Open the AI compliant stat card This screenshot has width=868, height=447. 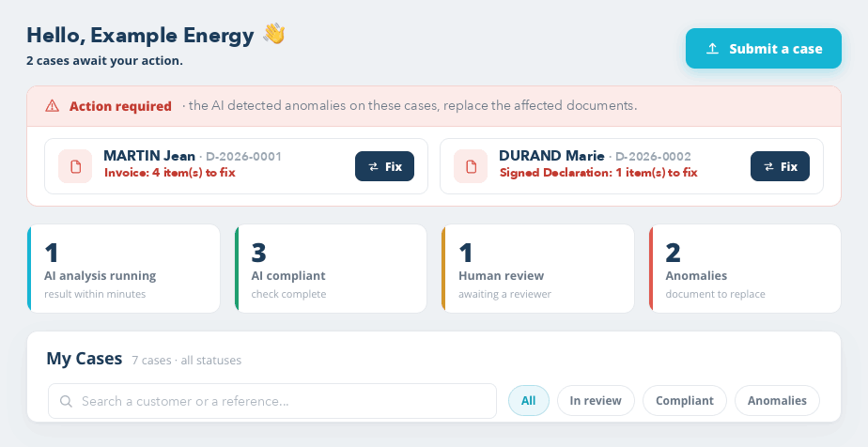click(x=331, y=269)
